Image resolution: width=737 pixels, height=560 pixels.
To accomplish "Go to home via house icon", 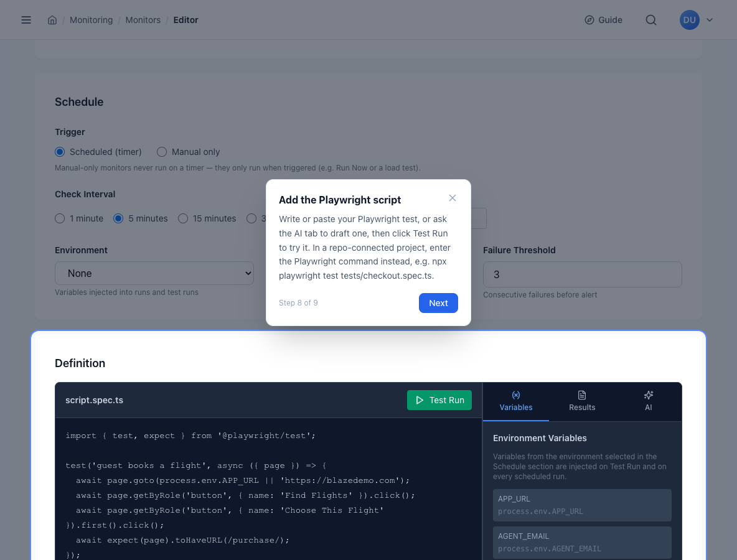I will click(x=52, y=20).
